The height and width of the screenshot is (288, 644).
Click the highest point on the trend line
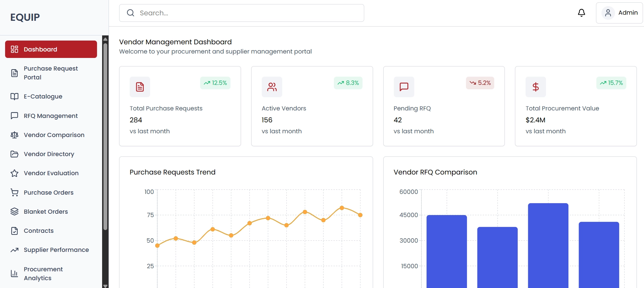point(342,208)
